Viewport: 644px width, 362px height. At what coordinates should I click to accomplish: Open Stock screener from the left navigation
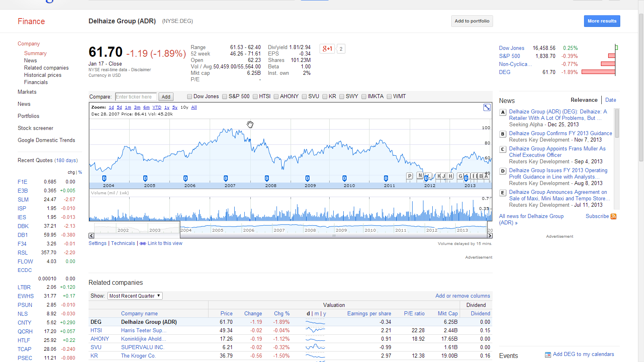35,128
